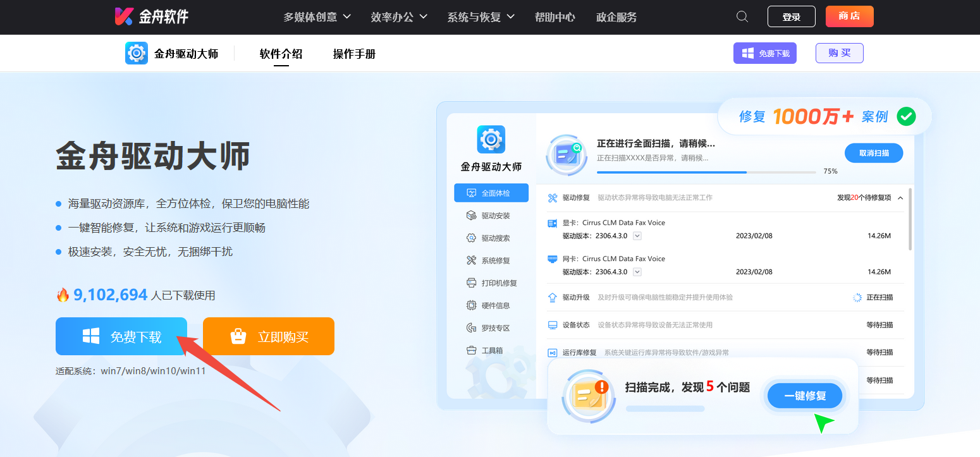This screenshot has height=457, width=980.
Task: Click the flame icon beside download count
Action: (x=63, y=295)
